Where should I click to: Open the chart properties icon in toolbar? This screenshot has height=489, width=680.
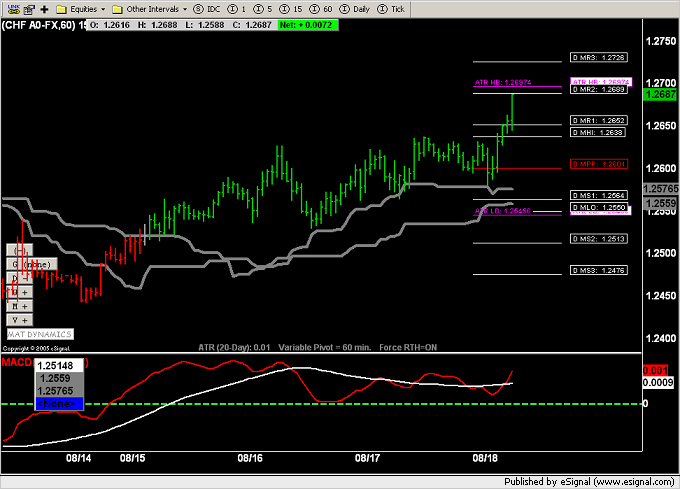coord(29,9)
